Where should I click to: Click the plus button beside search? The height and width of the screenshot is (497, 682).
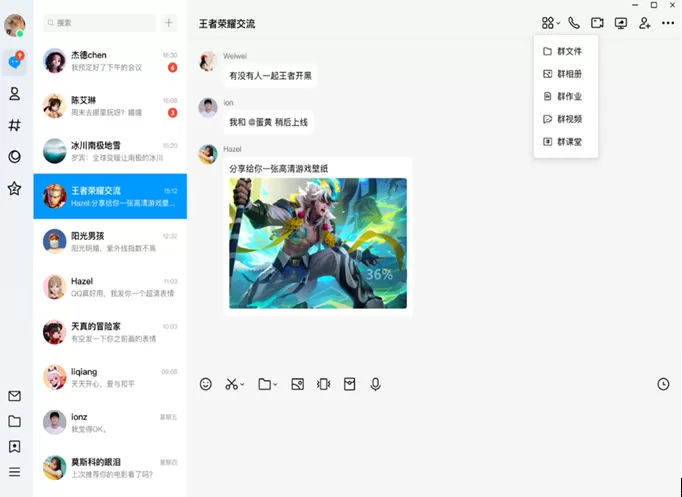[x=169, y=23]
